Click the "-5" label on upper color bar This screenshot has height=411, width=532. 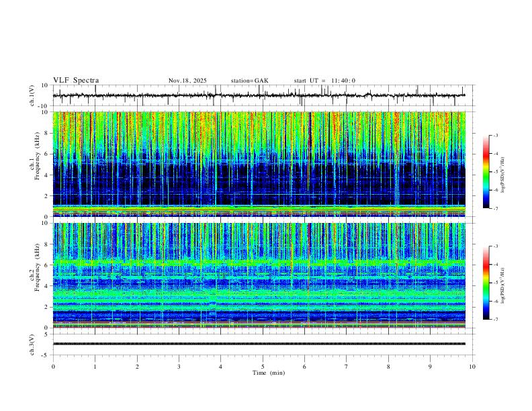coord(496,172)
